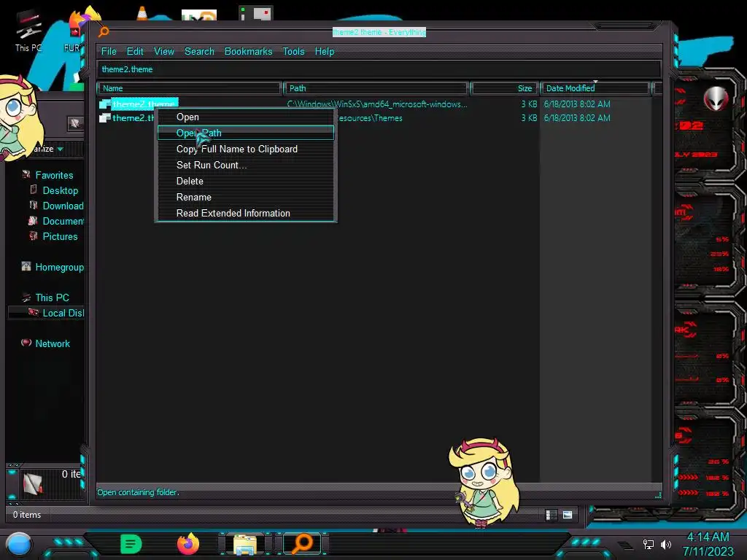
Task: Open the Tools menu
Action: [x=293, y=52]
